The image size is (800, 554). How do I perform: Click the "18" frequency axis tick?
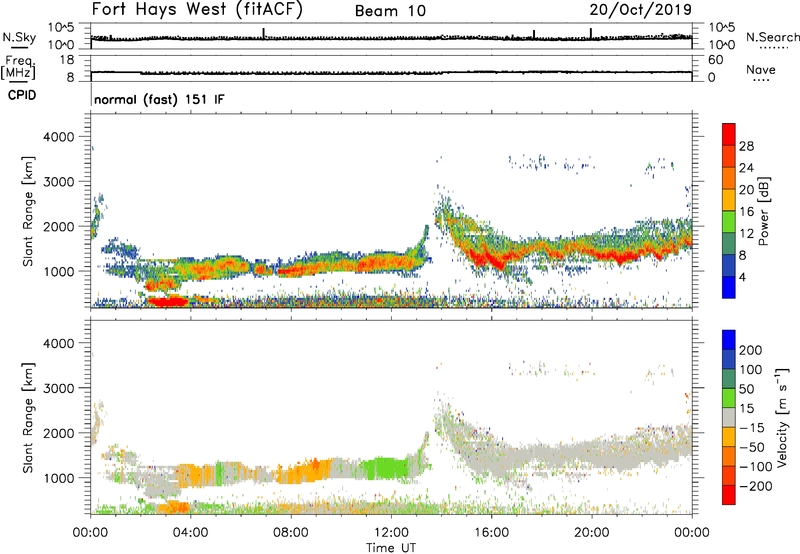click(x=67, y=60)
